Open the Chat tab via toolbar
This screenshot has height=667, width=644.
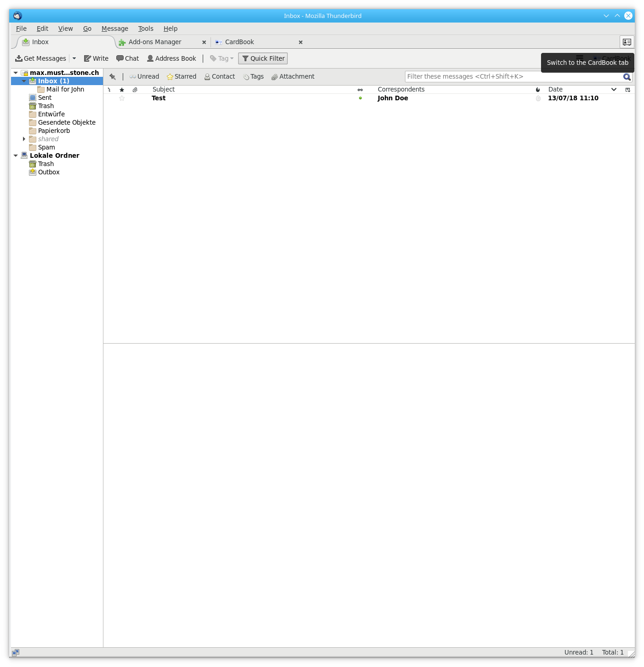pos(127,58)
